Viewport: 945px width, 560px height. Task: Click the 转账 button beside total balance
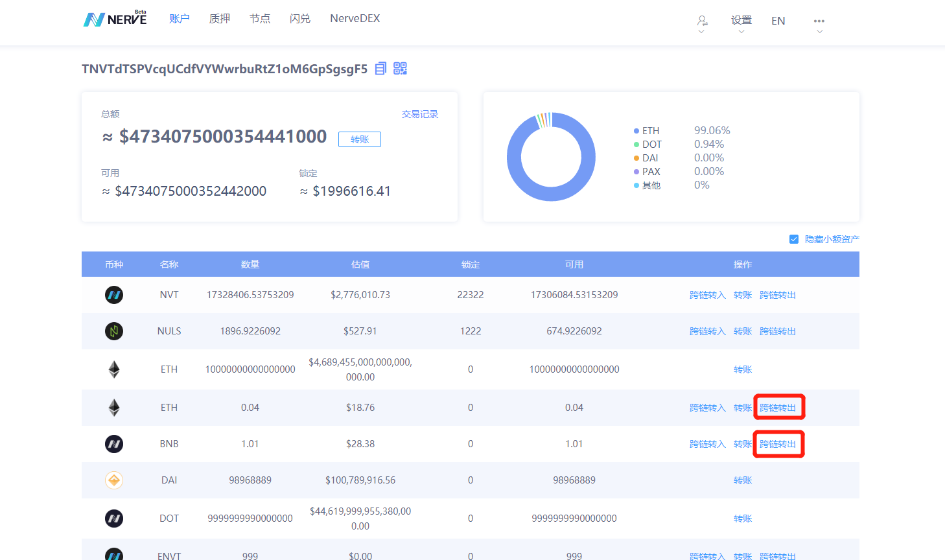[x=360, y=139]
